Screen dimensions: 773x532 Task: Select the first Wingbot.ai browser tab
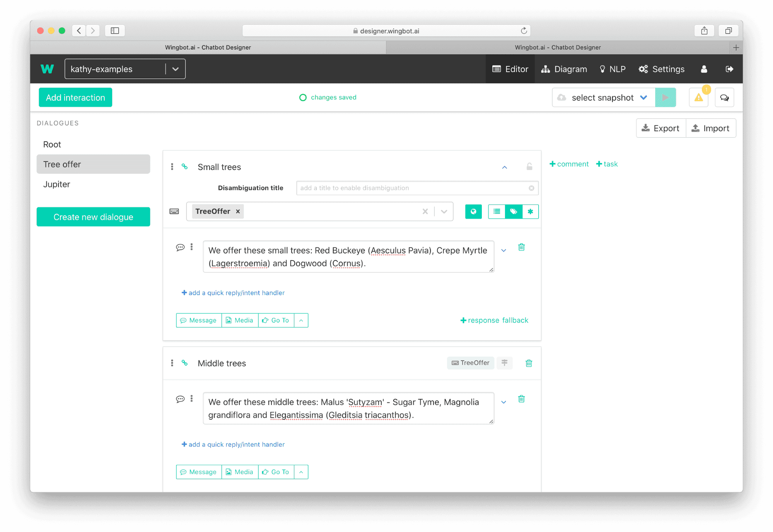click(208, 47)
